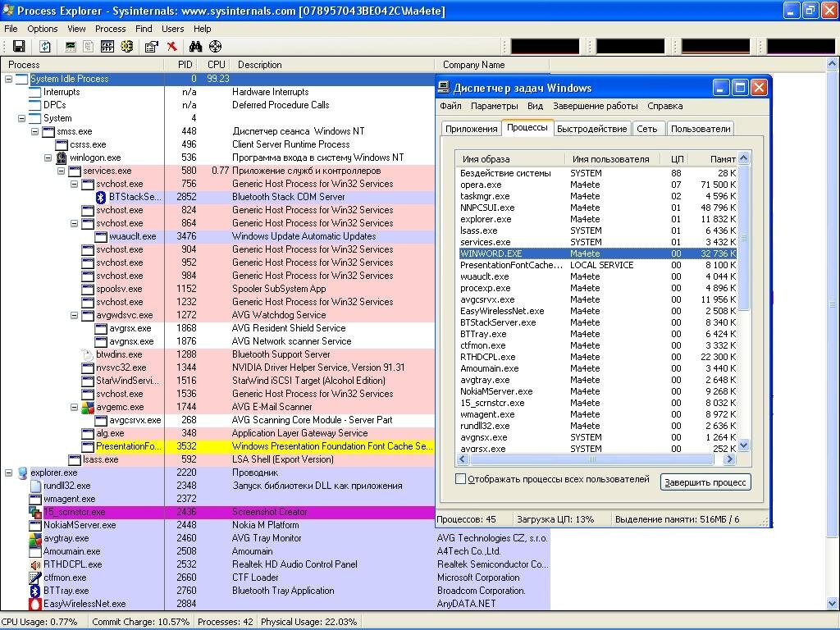Click the Show Process Tree toolbar icon
Viewport: 840px width, 630px height.
pos(89,47)
